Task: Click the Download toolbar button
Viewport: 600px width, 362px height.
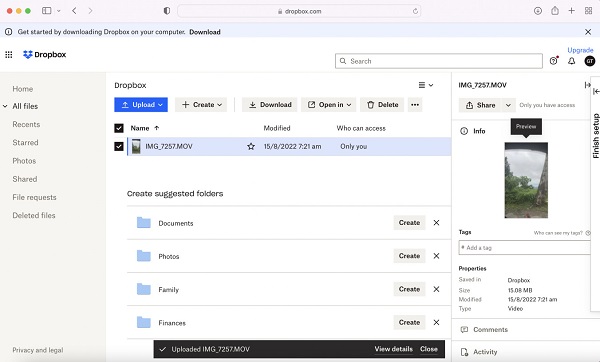Action: pos(270,104)
